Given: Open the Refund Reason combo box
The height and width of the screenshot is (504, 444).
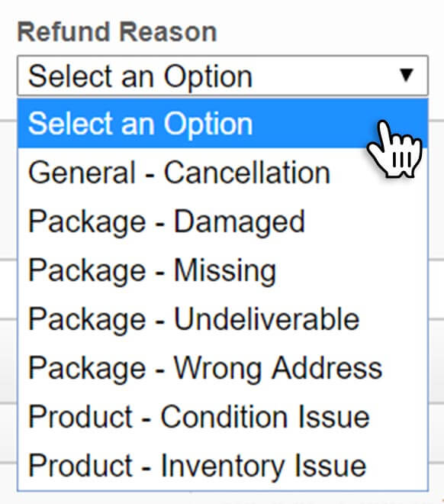Looking at the screenshot, I should (223, 76).
